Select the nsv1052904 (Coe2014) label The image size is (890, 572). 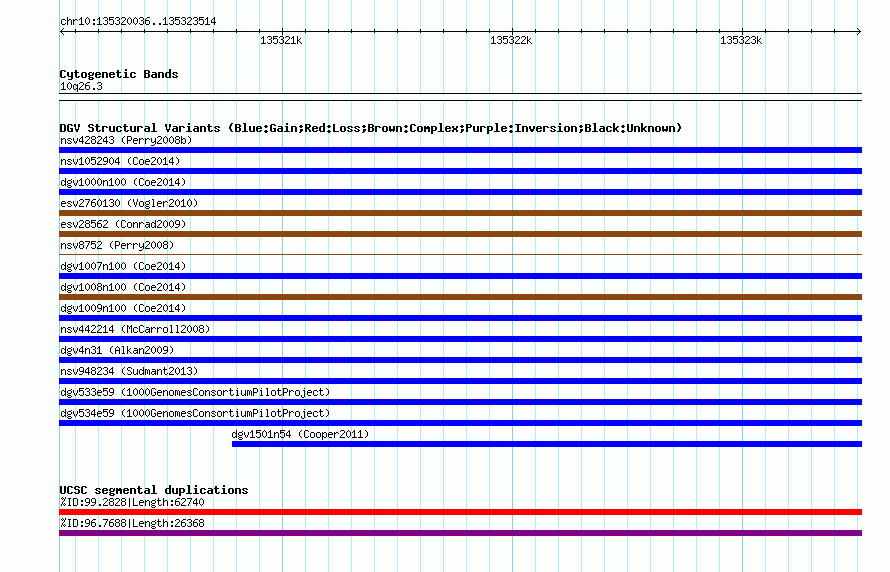coord(120,161)
